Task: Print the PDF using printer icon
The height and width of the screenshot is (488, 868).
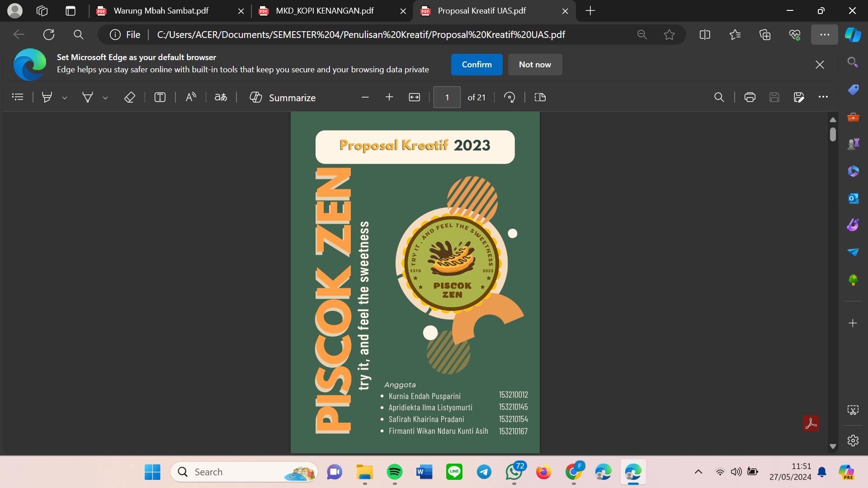Action: tap(750, 97)
